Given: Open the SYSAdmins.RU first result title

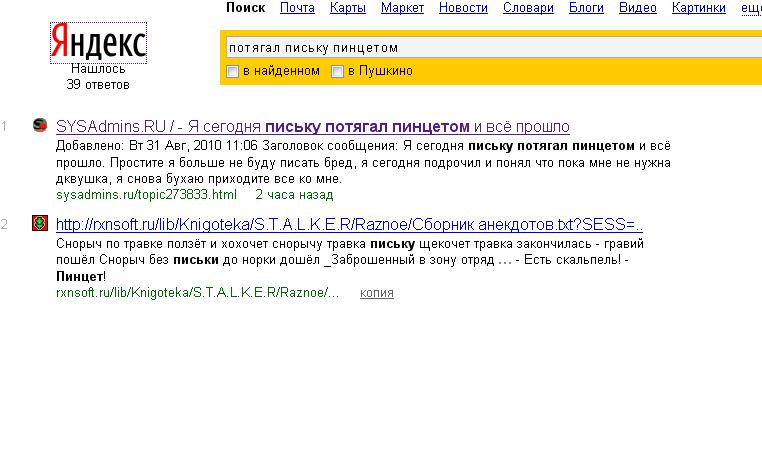Looking at the screenshot, I should [x=313, y=127].
